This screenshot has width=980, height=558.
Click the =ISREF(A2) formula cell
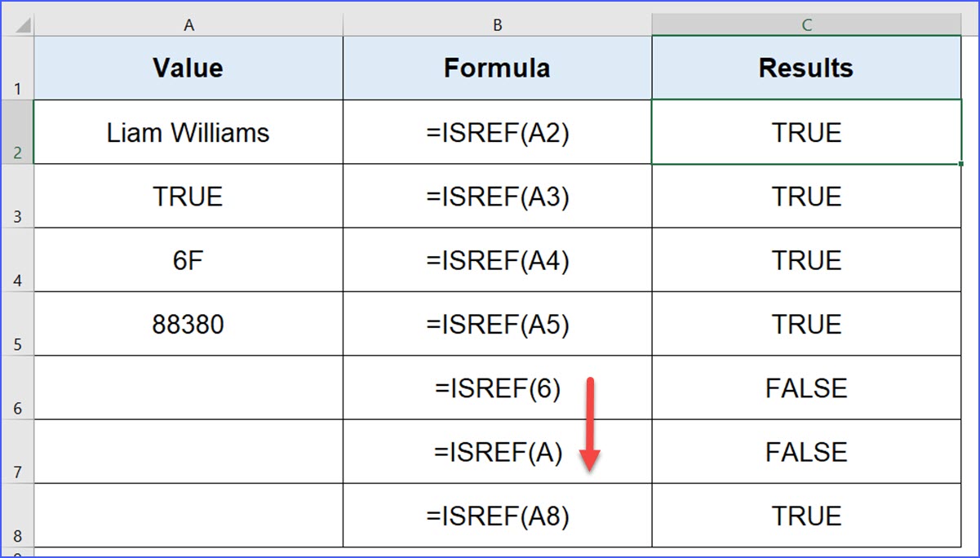pyautogui.click(x=497, y=132)
